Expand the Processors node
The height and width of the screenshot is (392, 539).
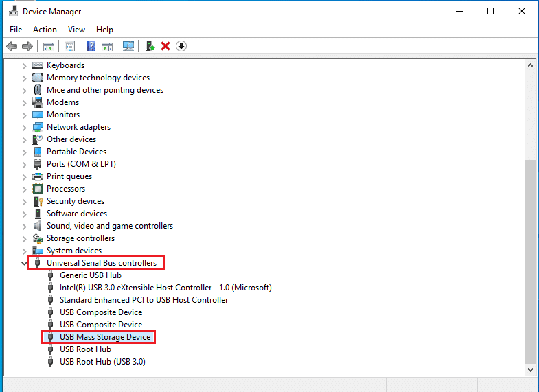coord(25,189)
